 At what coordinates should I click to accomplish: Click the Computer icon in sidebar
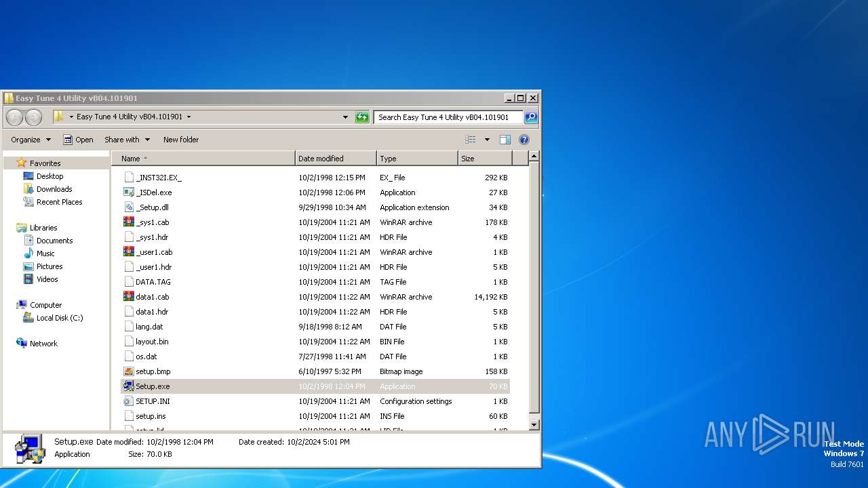pyautogui.click(x=22, y=305)
